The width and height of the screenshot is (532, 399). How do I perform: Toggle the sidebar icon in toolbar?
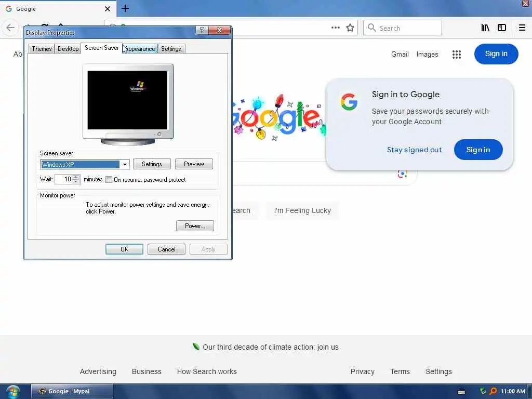tap(502, 28)
